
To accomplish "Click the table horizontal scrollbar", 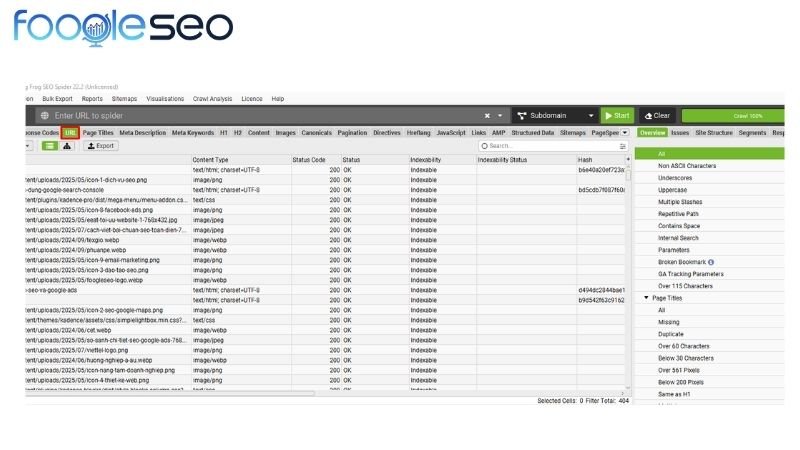I will click(x=170, y=393).
